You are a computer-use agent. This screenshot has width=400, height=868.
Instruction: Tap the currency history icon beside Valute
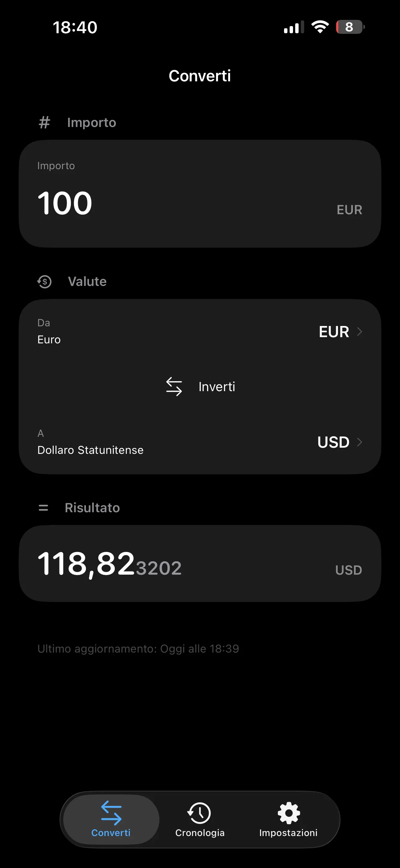(44, 282)
